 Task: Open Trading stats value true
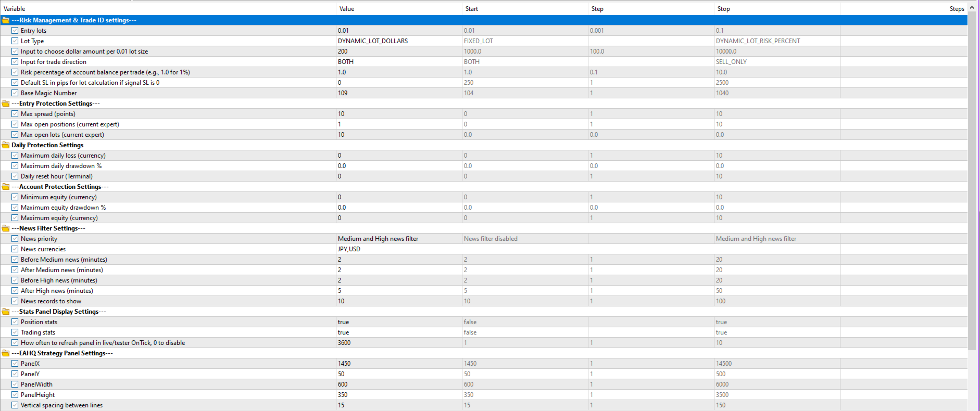(x=399, y=332)
